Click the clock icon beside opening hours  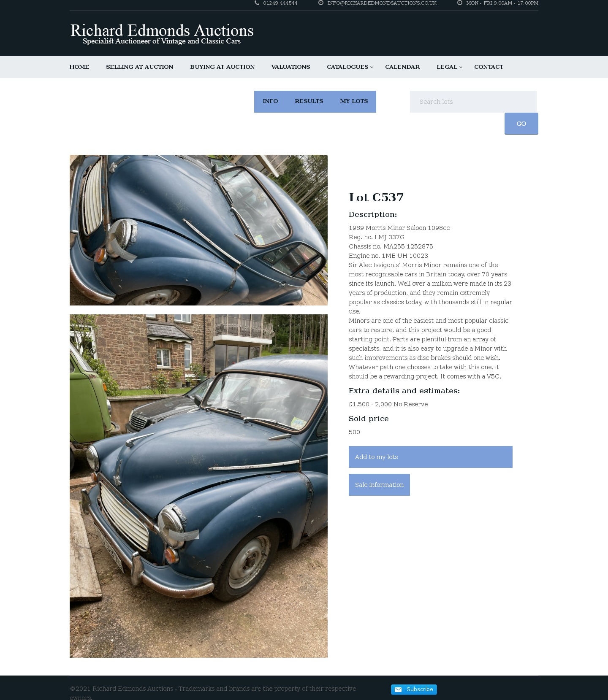pos(460,3)
